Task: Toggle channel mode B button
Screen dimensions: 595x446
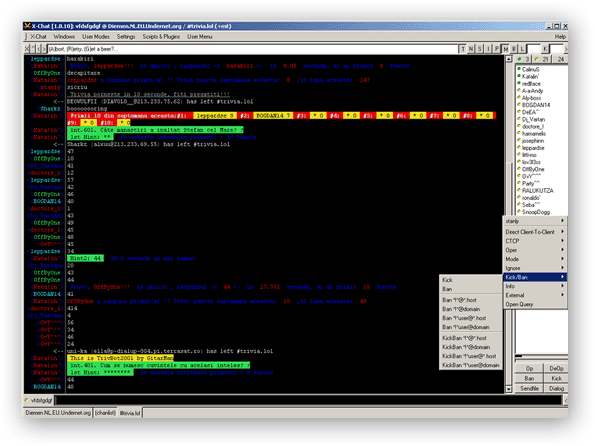Action: tap(514, 49)
